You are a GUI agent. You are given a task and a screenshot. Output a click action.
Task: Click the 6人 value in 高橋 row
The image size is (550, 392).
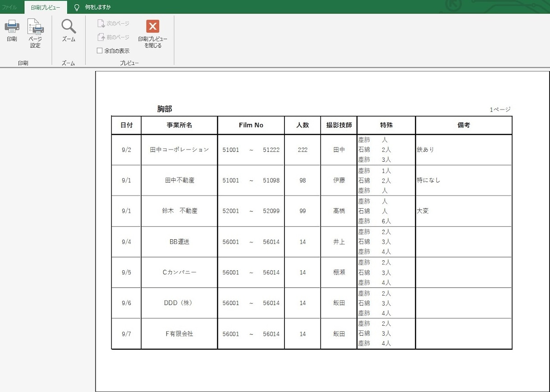coord(386,221)
